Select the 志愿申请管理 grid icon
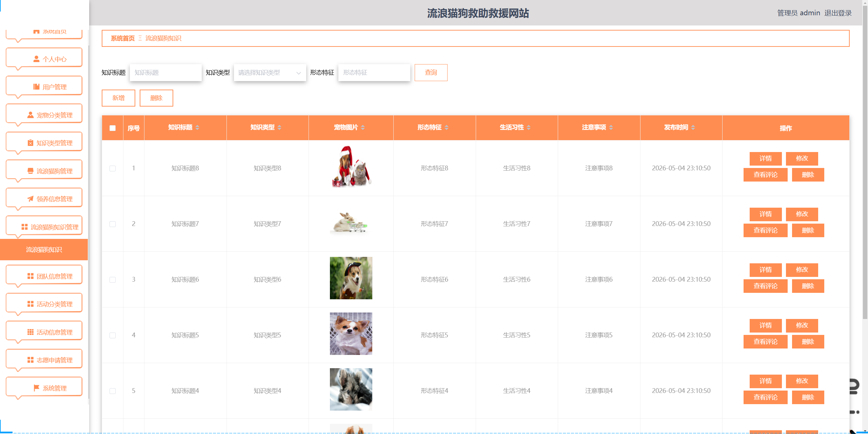Screen dimensions: 868x434 click(30, 359)
